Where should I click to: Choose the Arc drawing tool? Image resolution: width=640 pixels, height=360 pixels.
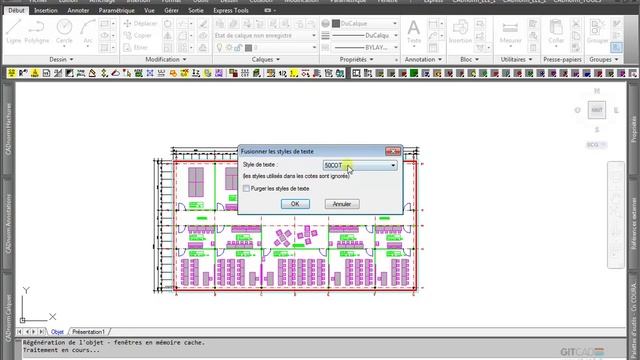88,32
